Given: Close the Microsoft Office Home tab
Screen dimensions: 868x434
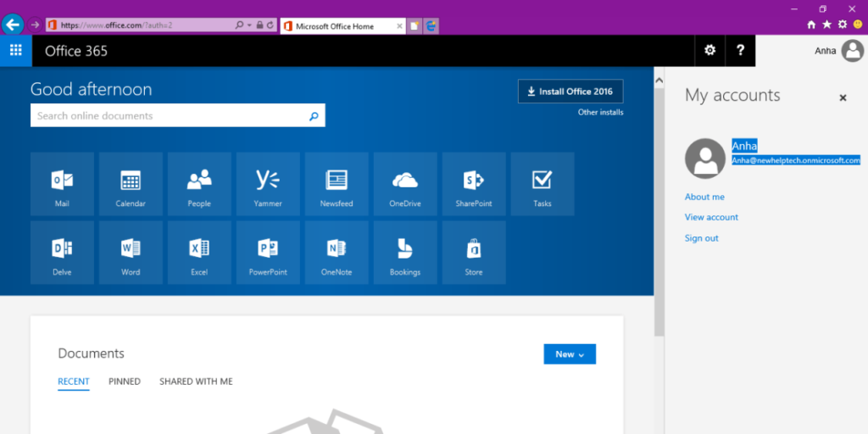Looking at the screenshot, I should [400, 26].
